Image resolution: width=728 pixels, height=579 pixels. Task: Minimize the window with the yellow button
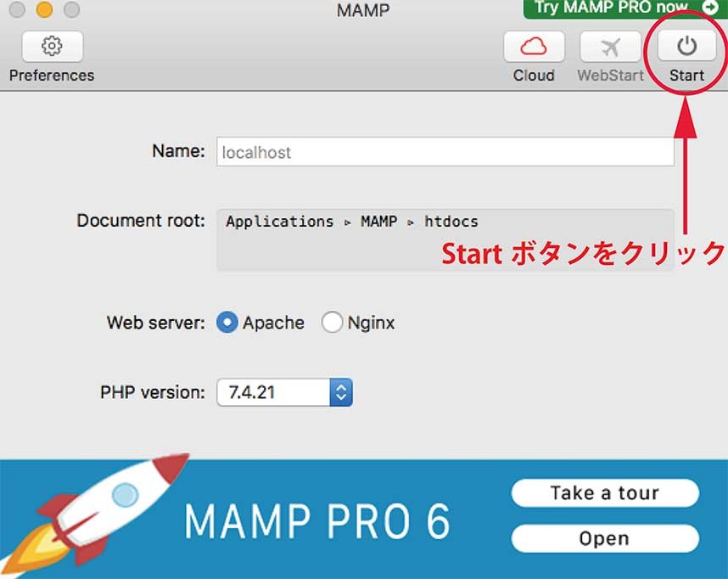(44, 10)
